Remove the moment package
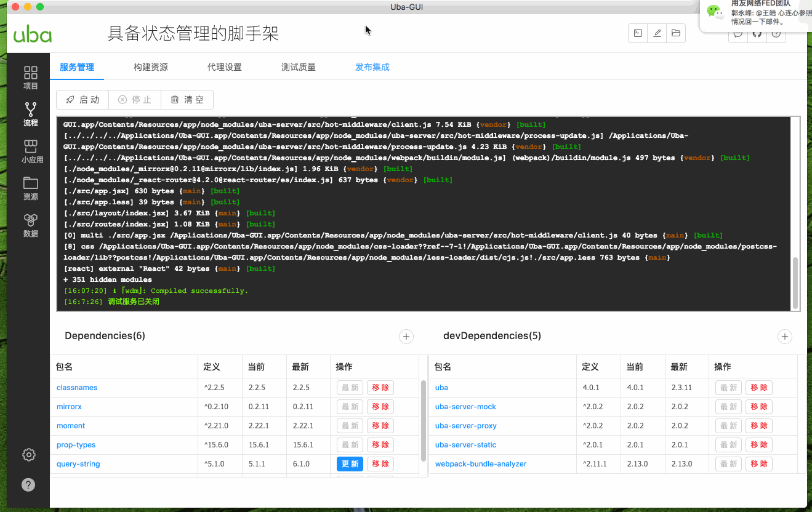812x512 pixels. coord(380,426)
